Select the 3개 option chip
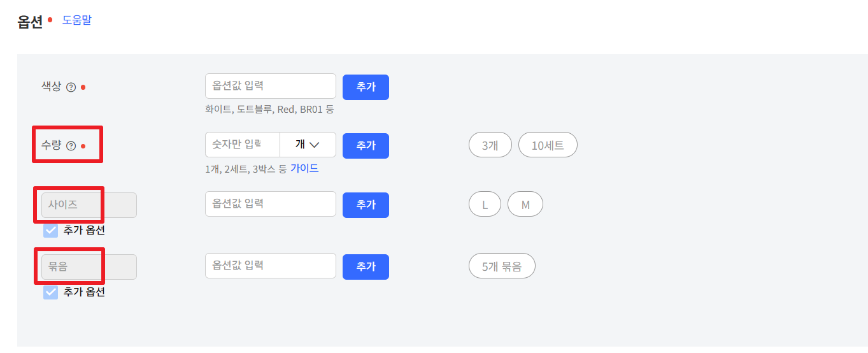Screen dimensions: 868x353 pos(490,145)
